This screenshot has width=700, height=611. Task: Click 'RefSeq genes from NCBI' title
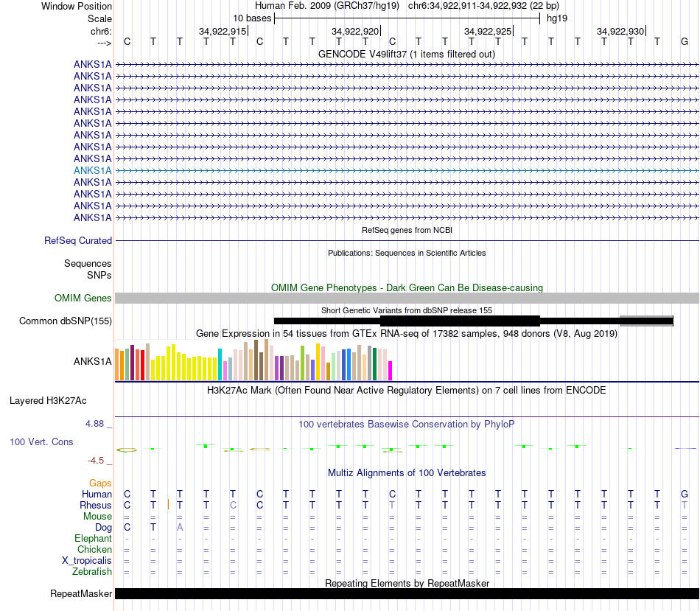[x=407, y=230]
